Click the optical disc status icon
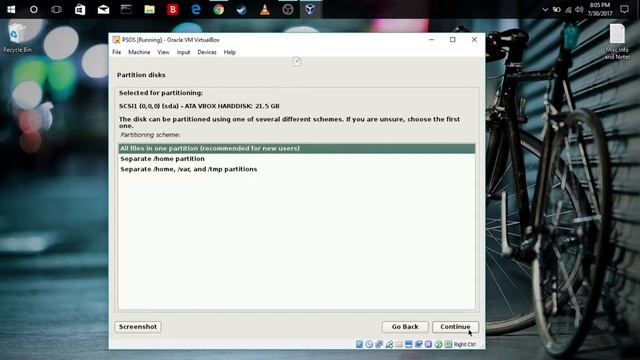 pos(369,344)
